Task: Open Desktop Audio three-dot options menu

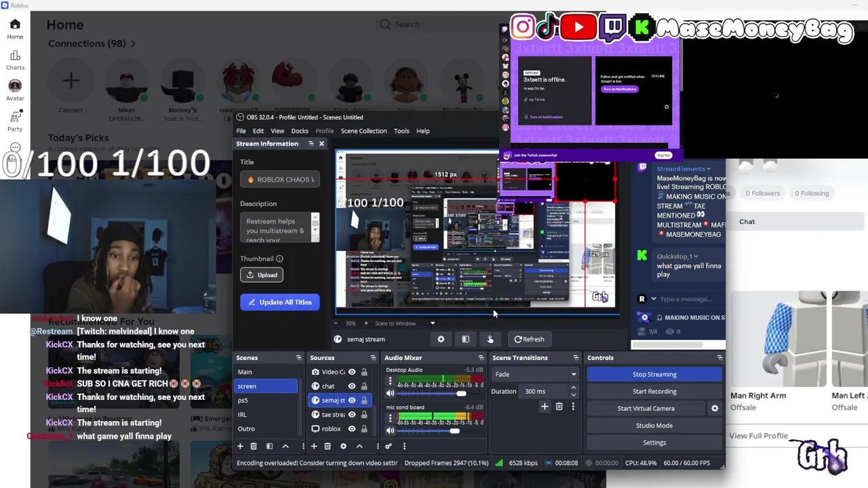Action: [x=390, y=382]
